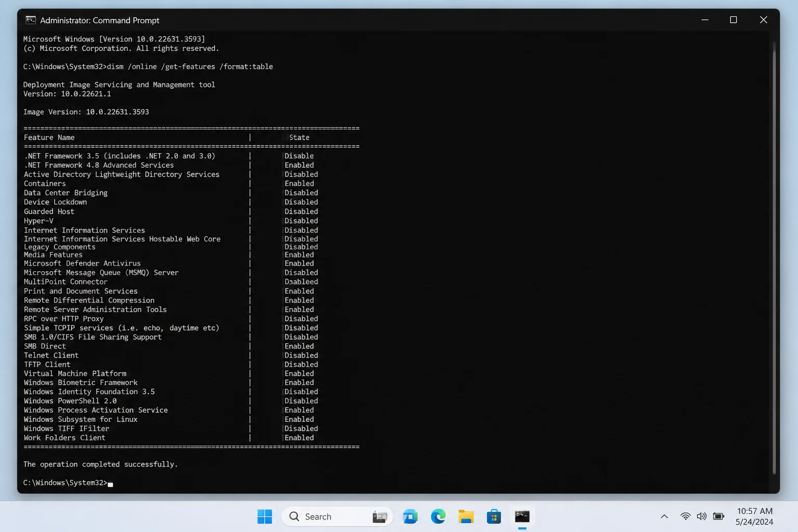Click 'Microsoft Defender Antivirus' text

(82, 263)
